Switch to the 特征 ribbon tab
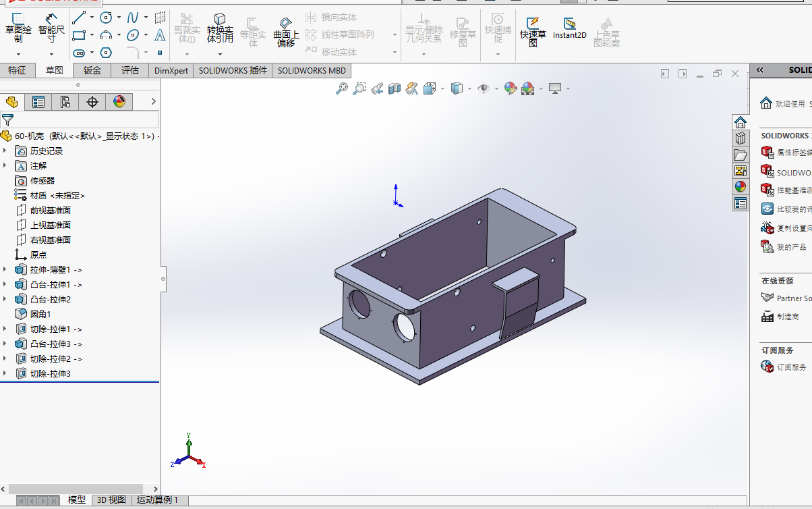The image size is (812, 509). (18, 70)
